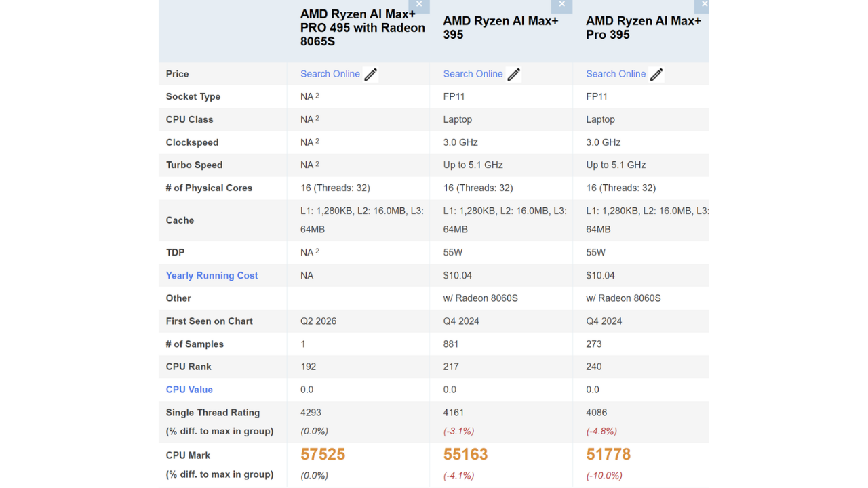
Task: Click CPU Rank value 192
Action: pos(309,367)
